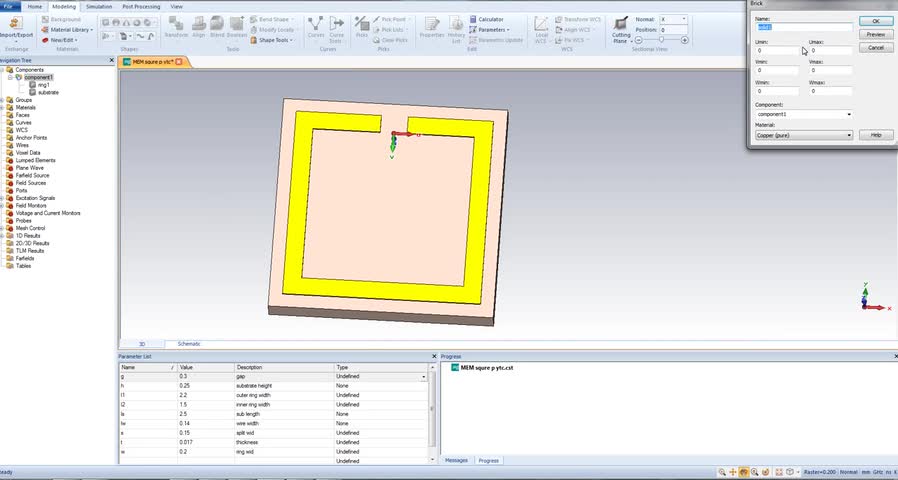Expand the Groups tree node

[2, 100]
